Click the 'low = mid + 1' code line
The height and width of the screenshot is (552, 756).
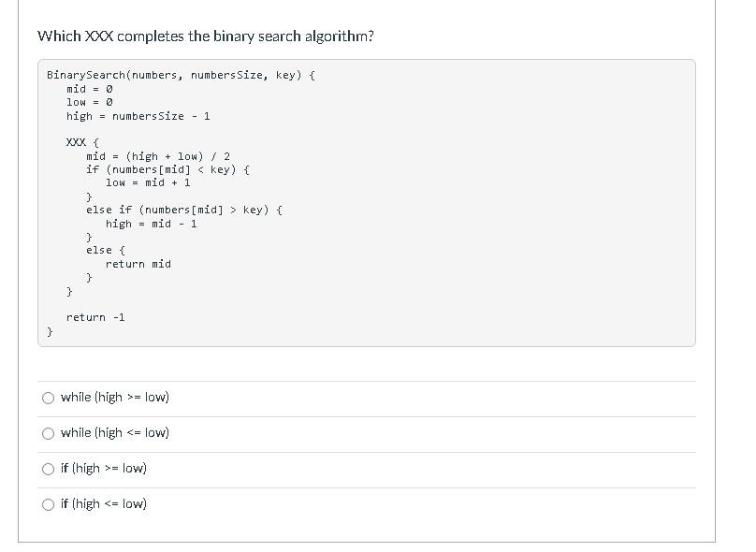[x=148, y=182]
